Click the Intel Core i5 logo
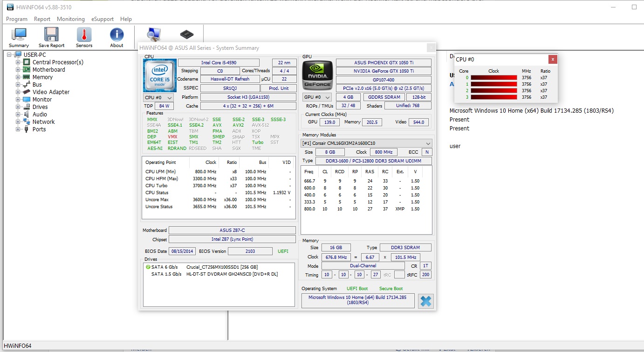 tap(160, 74)
